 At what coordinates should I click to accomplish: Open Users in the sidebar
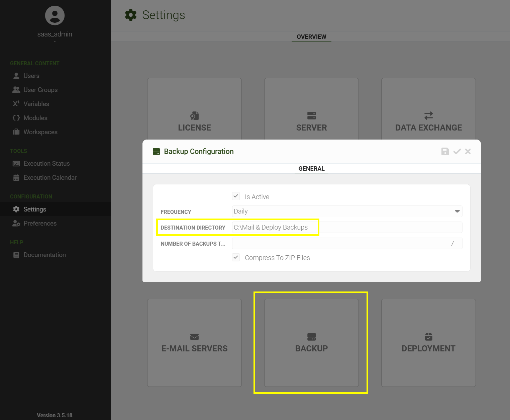[x=31, y=76]
